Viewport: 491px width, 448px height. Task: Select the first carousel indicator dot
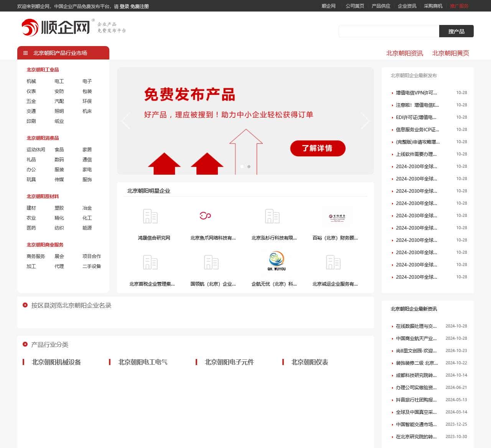pyautogui.click(x=242, y=167)
